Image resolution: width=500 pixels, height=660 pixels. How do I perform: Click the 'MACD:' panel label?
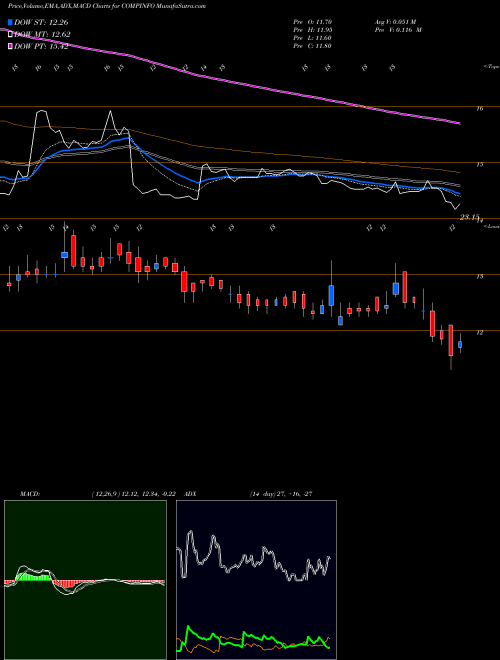click(x=30, y=494)
